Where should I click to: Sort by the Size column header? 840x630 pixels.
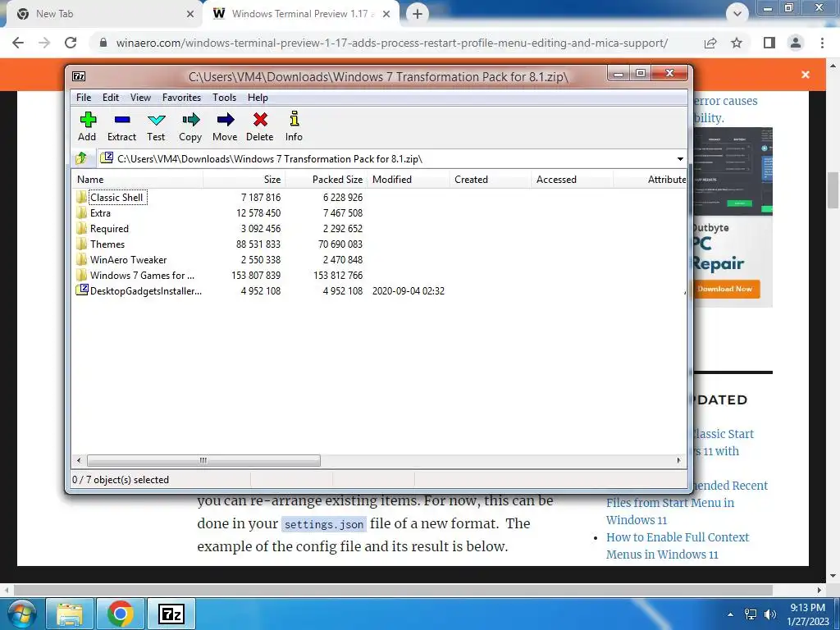(244, 180)
